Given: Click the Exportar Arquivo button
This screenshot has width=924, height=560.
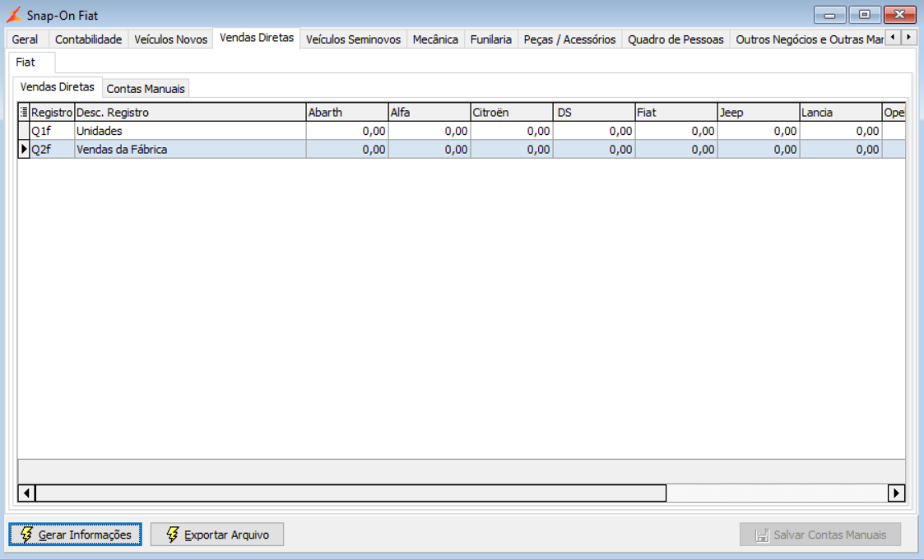Looking at the screenshot, I should pos(217,534).
